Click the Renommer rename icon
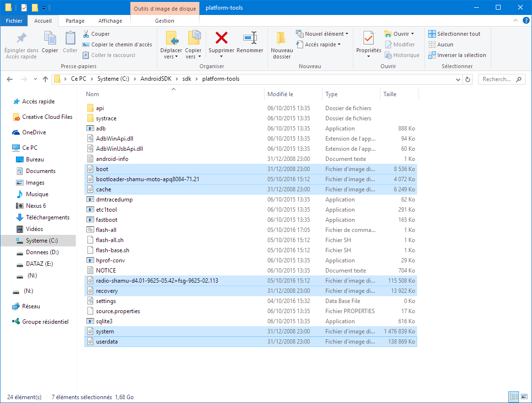 point(250,38)
